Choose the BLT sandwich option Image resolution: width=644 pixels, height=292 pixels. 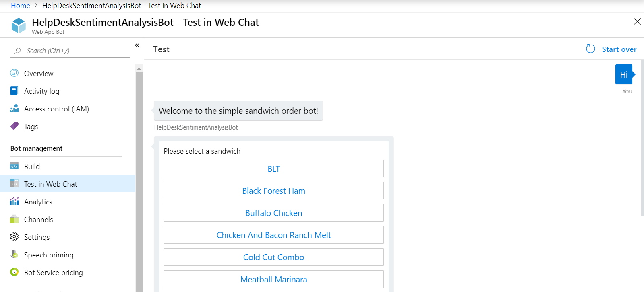[x=273, y=169]
